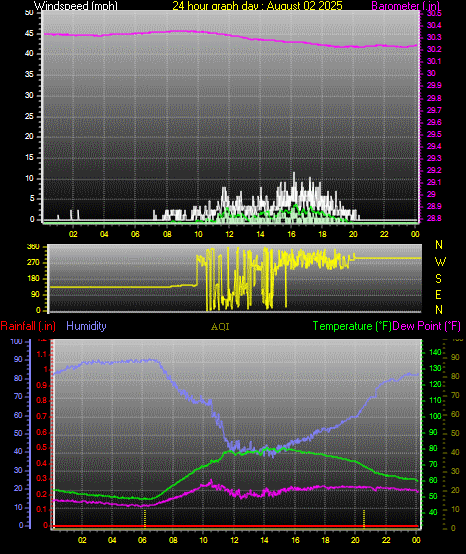Click the S compass label on direction chart

(438, 279)
